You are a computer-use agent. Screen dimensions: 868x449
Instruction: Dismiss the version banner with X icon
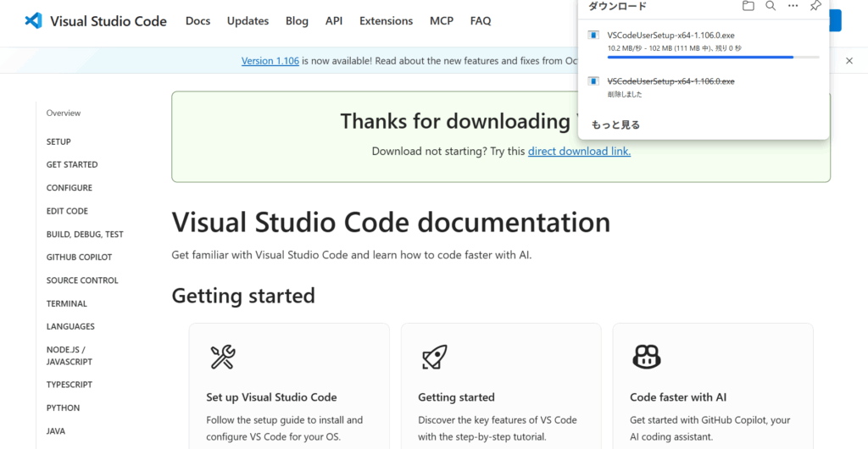coord(849,61)
